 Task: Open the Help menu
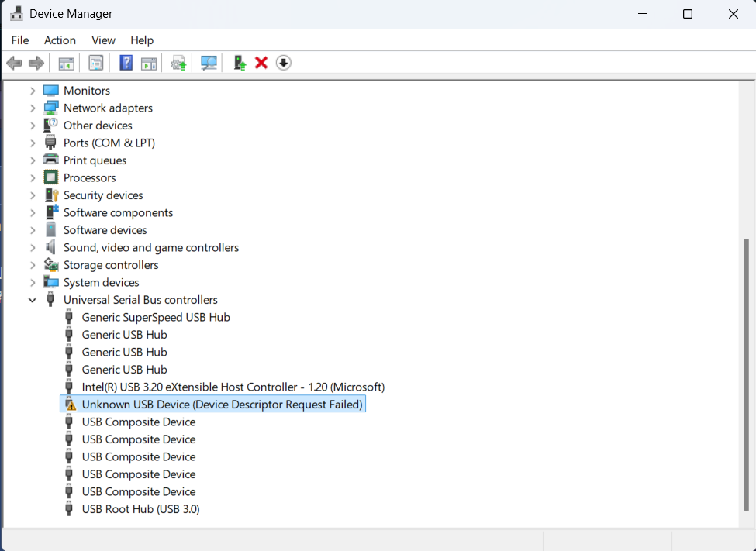pos(142,40)
